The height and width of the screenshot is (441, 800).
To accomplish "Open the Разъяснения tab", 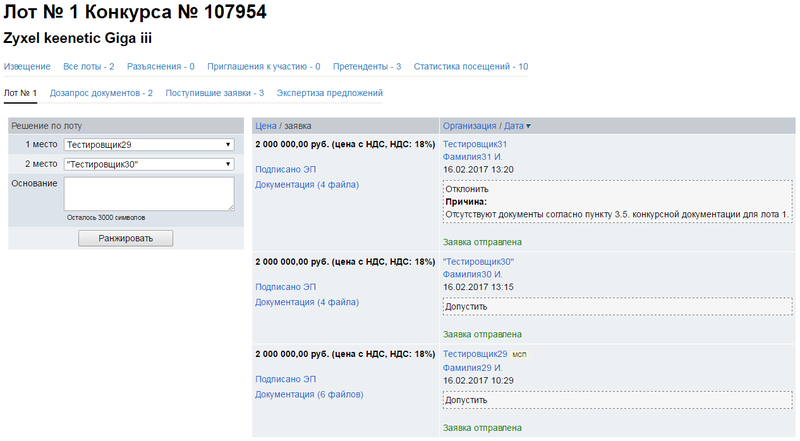I will click(160, 66).
